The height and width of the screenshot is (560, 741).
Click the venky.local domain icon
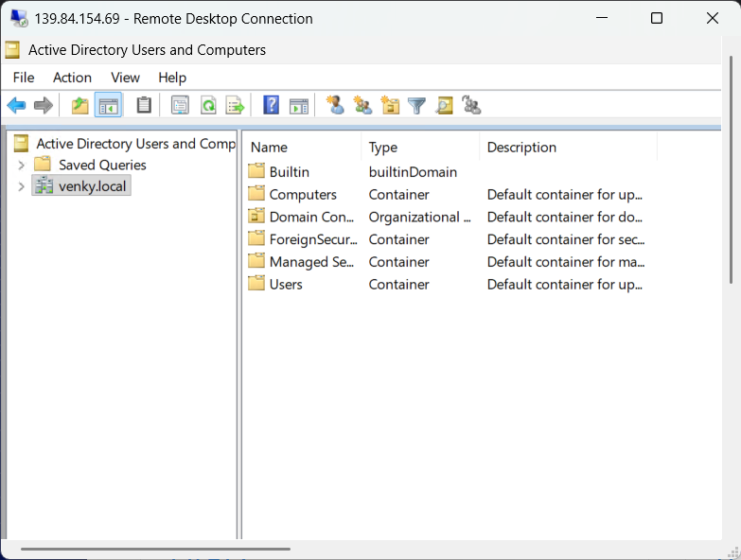[44, 185]
